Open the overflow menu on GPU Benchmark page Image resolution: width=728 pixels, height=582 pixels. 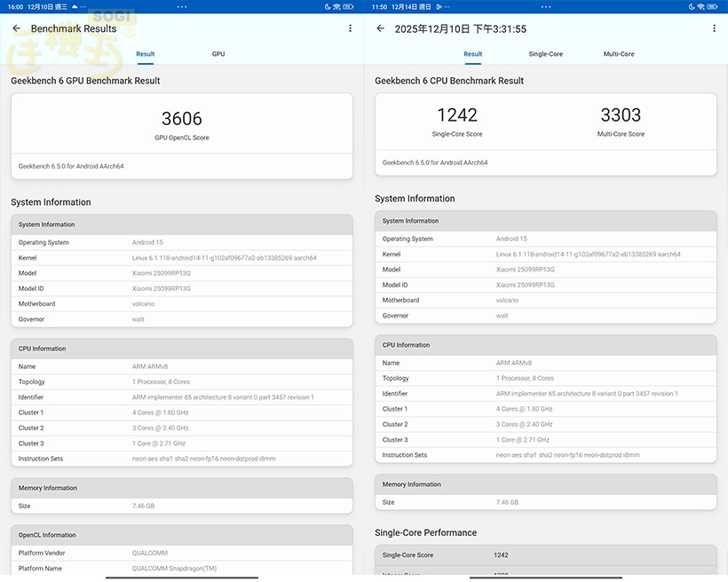(350, 28)
